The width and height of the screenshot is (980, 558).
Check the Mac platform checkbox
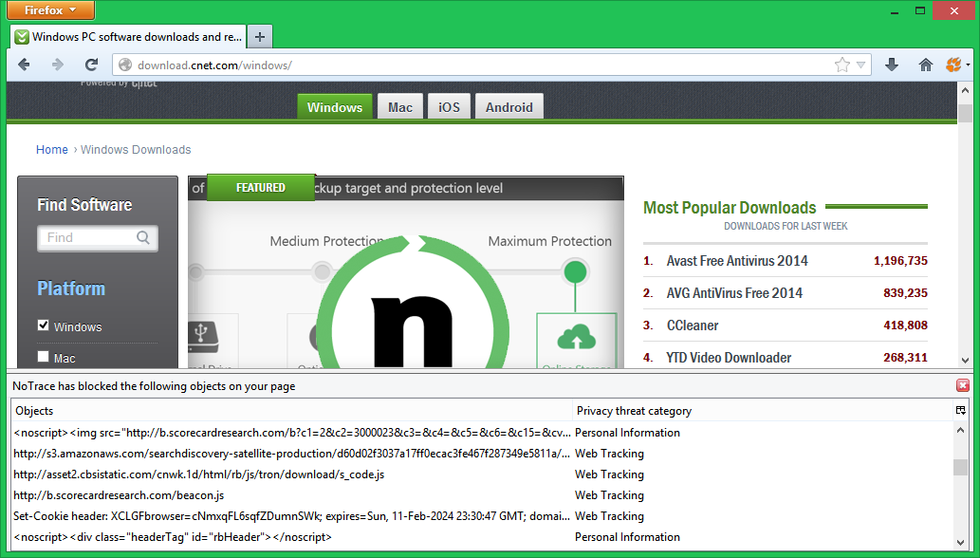pyautogui.click(x=43, y=356)
